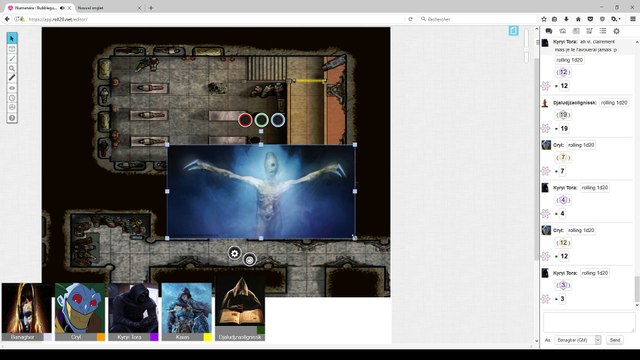Open the bookmarks library clipboard icon
This screenshot has height=360, width=640.
click(x=554, y=19)
